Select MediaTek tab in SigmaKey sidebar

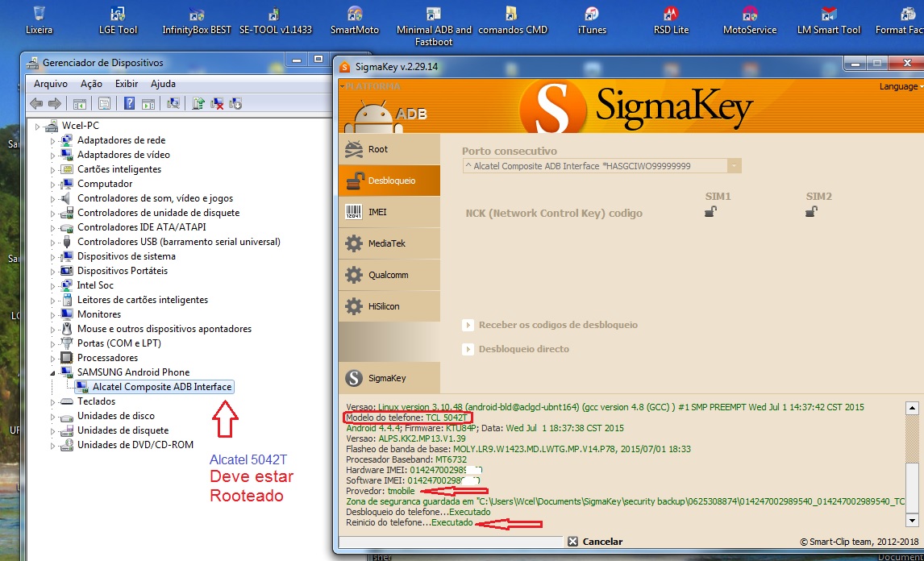(x=389, y=243)
